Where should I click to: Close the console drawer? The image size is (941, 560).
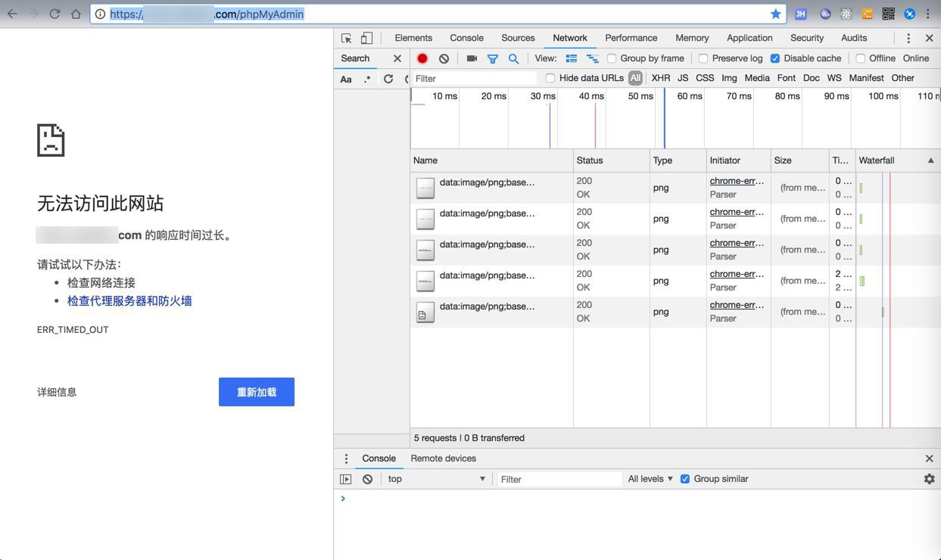point(929,459)
